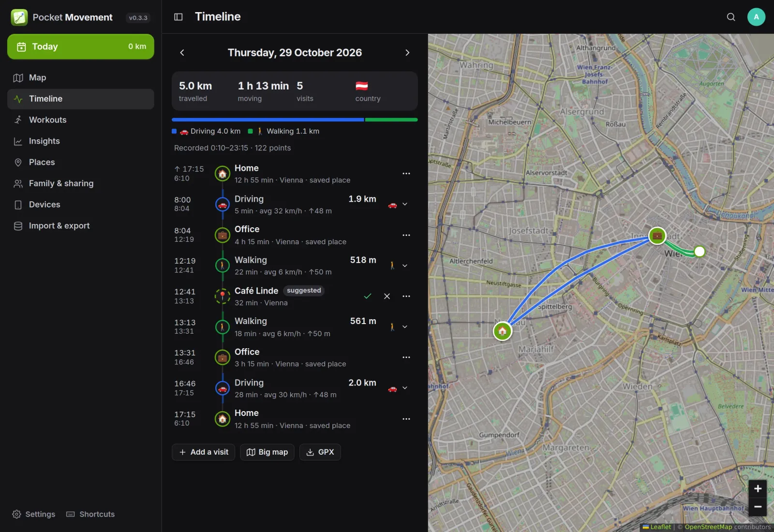Open options for last Home visit at 17:15

406,419
